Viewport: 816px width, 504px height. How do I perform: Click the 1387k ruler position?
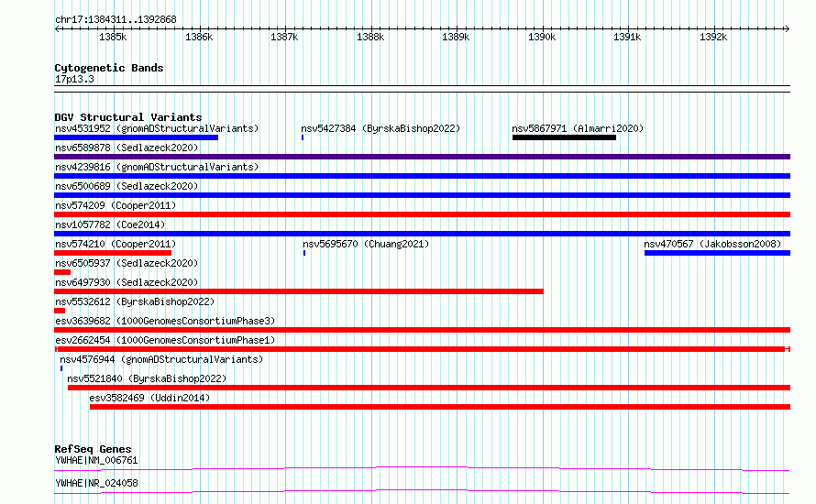pyautogui.click(x=284, y=37)
